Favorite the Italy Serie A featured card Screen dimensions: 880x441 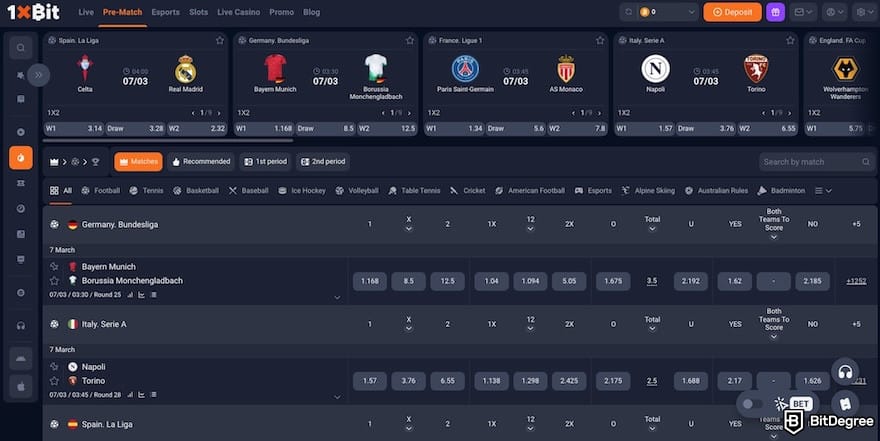click(791, 40)
